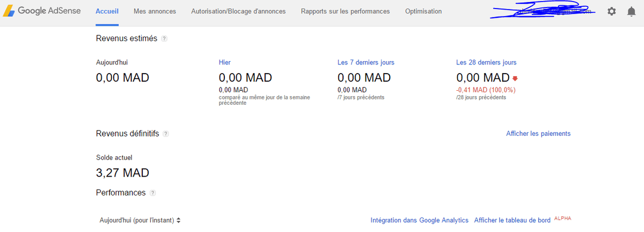The width and height of the screenshot is (644, 232).
Task: Open Autorisation/Blocage d'annonces tab
Action: 238,11
